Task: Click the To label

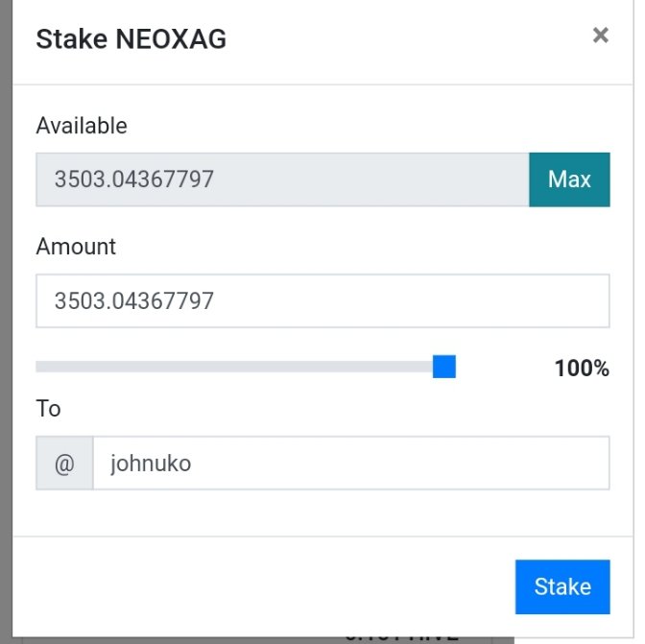Action: point(48,409)
